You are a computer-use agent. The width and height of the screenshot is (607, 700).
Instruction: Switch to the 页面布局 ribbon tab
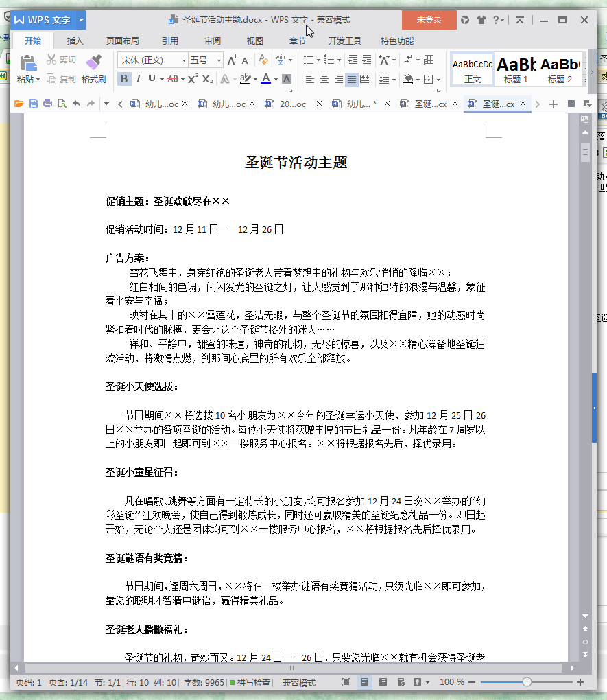click(x=122, y=41)
